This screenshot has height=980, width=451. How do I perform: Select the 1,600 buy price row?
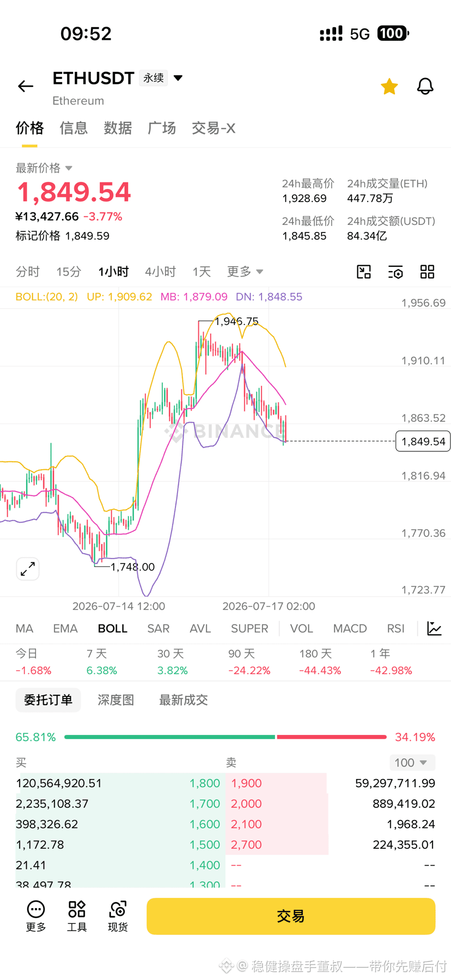coord(120,824)
